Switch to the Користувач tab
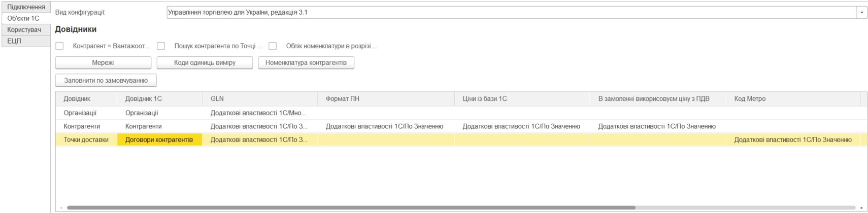The height and width of the screenshot is (213, 868). [26, 30]
